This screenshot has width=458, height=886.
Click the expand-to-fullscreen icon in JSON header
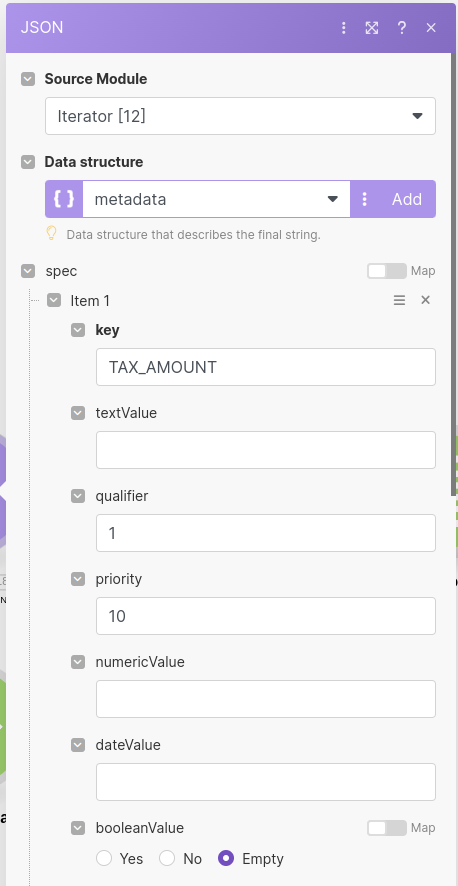(x=372, y=28)
